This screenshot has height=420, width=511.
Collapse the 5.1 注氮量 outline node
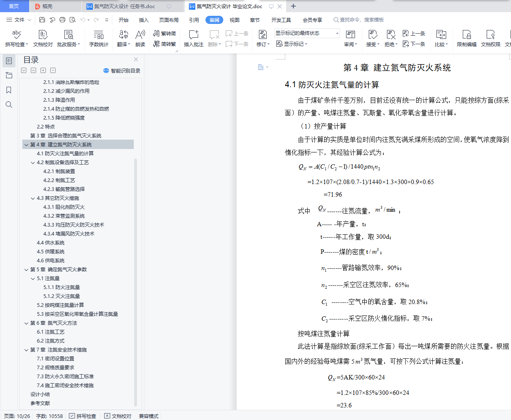(33, 279)
